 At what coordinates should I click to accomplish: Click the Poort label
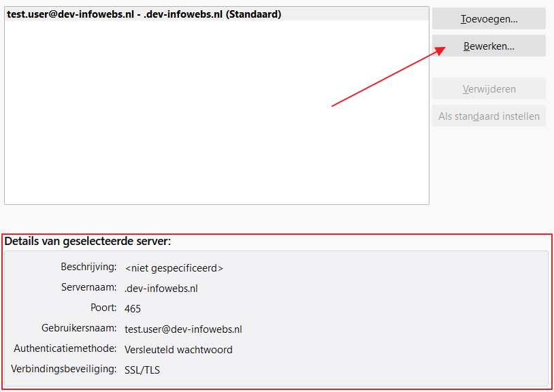click(103, 308)
